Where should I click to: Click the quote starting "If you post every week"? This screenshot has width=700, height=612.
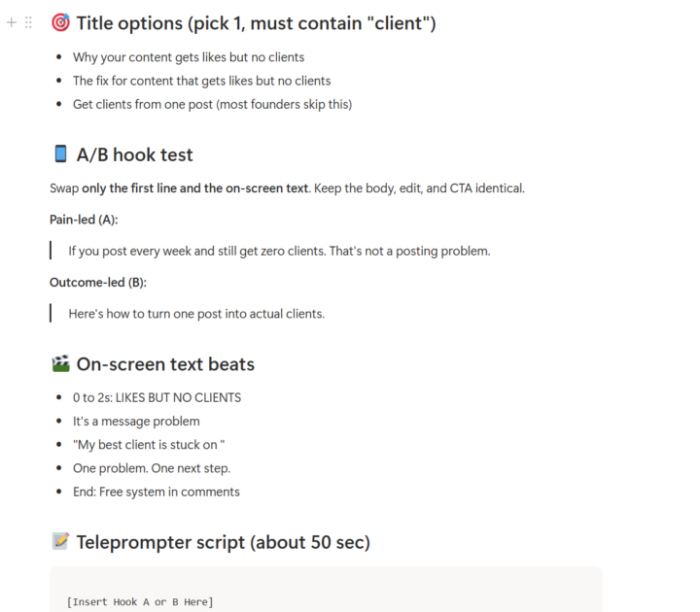[279, 252]
